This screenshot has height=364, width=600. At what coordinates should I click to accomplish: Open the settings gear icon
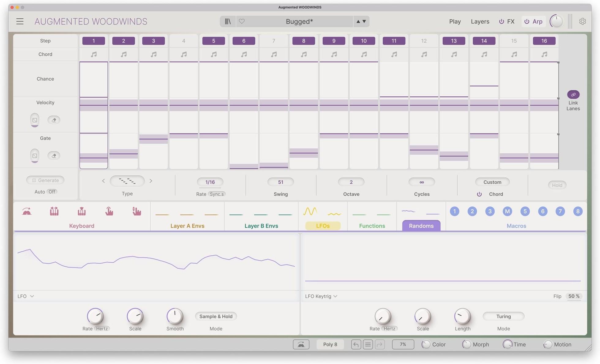coord(583,21)
